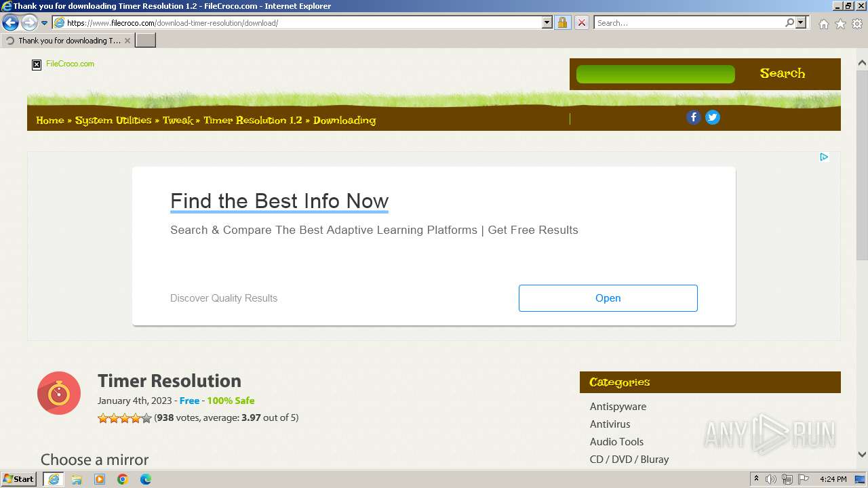The height and width of the screenshot is (488, 868).
Task: Click 'Search & Compare' ad description text
Action: tap(374, 230)
